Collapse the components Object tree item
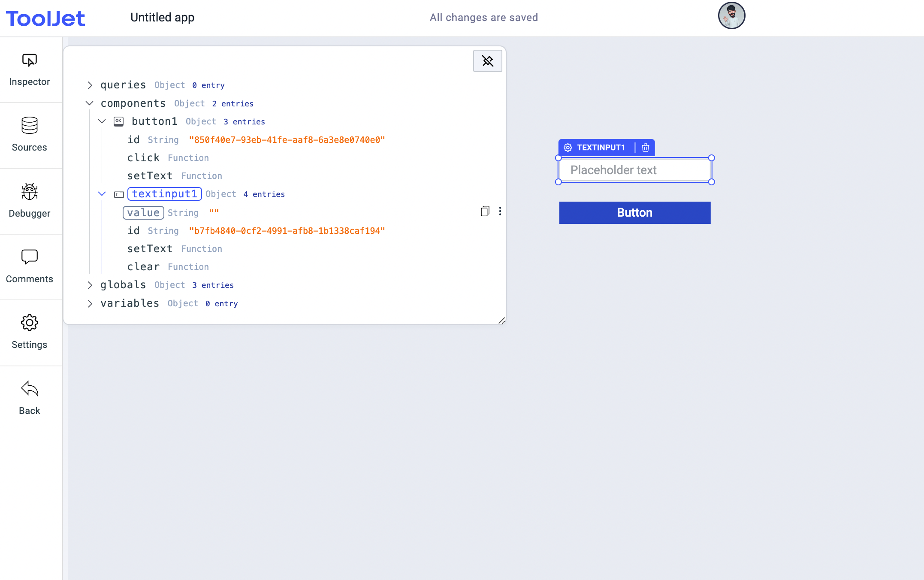 (x=91, y=103)
